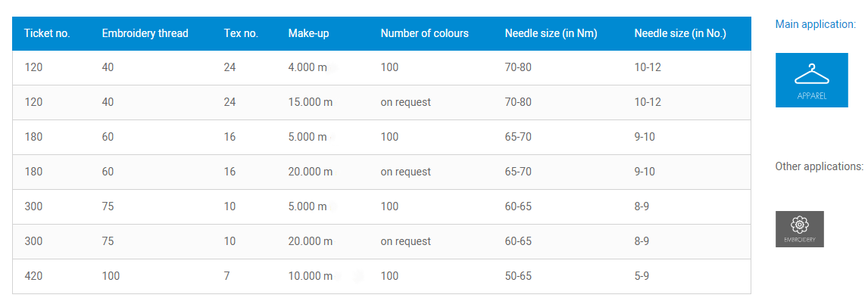This screenshot has width=868, height=301.
Task: Select the 15.000 m make-up cell
Action: point(310,102)
